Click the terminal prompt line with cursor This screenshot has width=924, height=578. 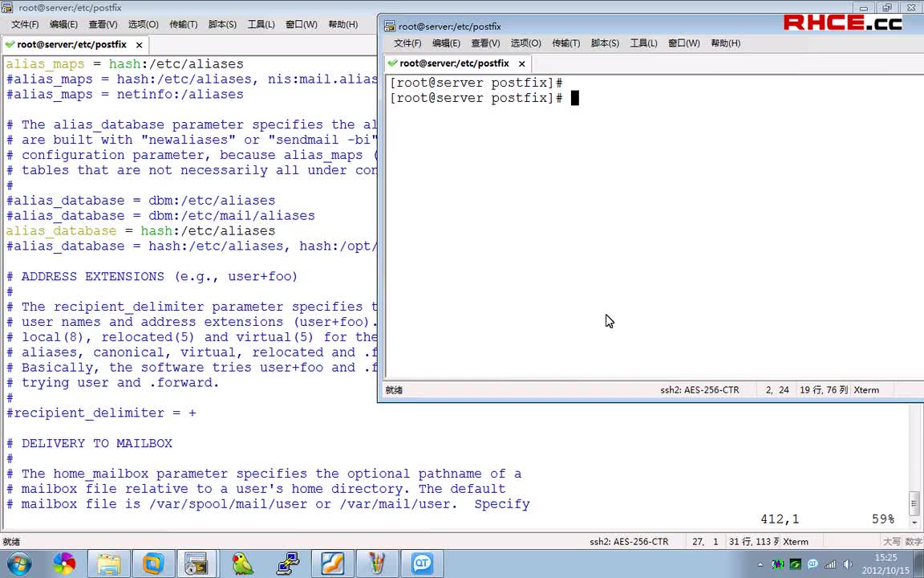[485, 98]
